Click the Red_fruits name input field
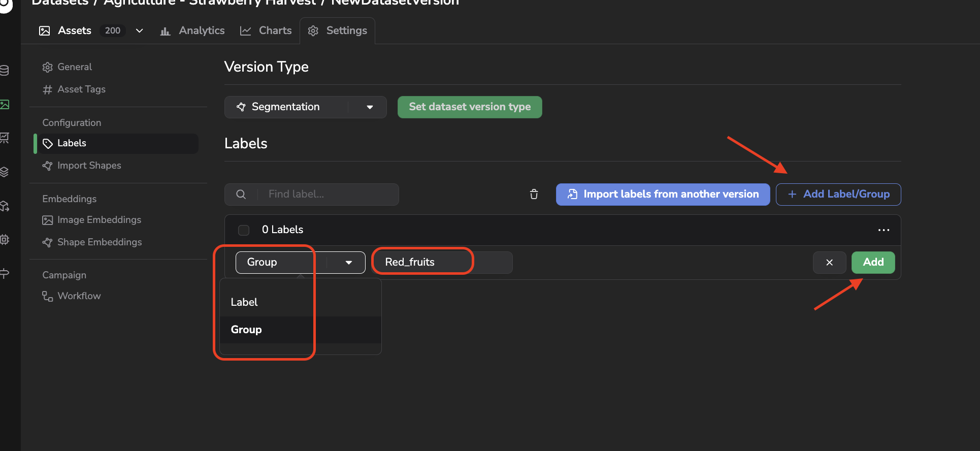Screen dimensions: 980x451 coord(443,263)
